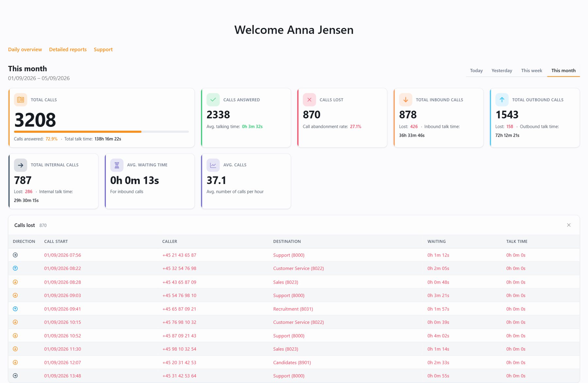Click the Total Internal Calls arrow icon

click(21, 165)
